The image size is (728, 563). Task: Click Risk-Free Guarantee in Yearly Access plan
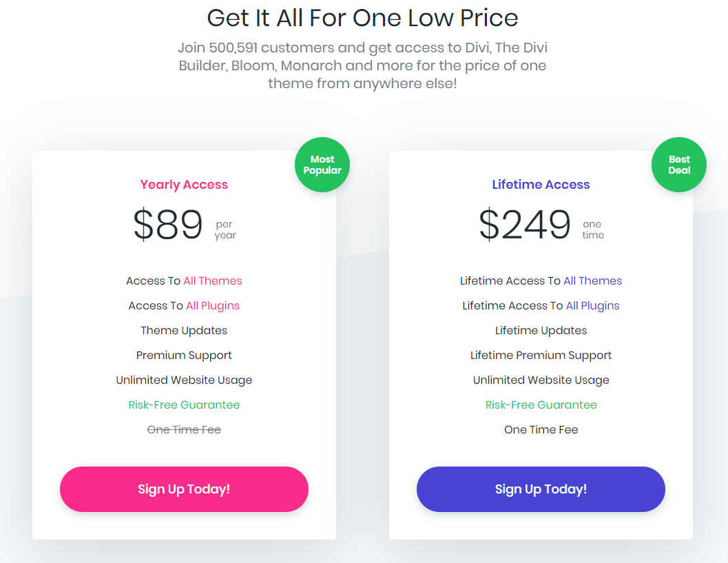(x=184, y=405)
